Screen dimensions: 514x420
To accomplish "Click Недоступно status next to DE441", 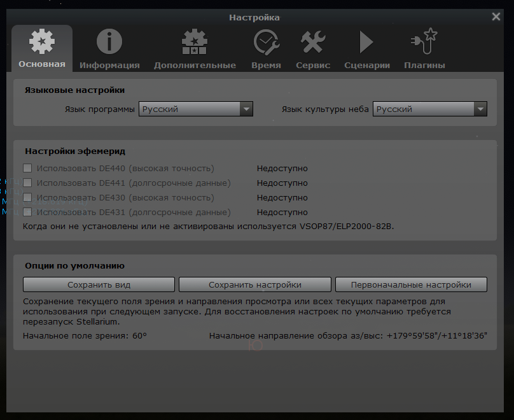I will (x=282, y=183).
